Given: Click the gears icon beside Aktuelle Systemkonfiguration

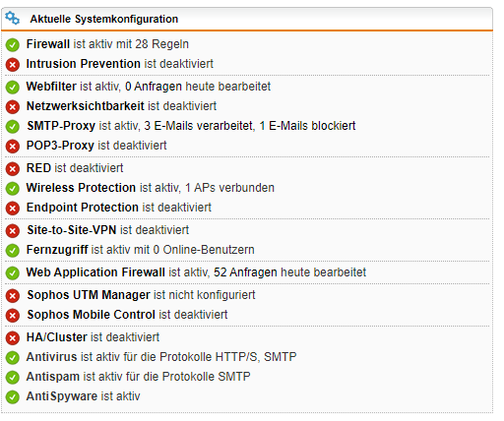Looking at the screenshot, I should (12, 18).
